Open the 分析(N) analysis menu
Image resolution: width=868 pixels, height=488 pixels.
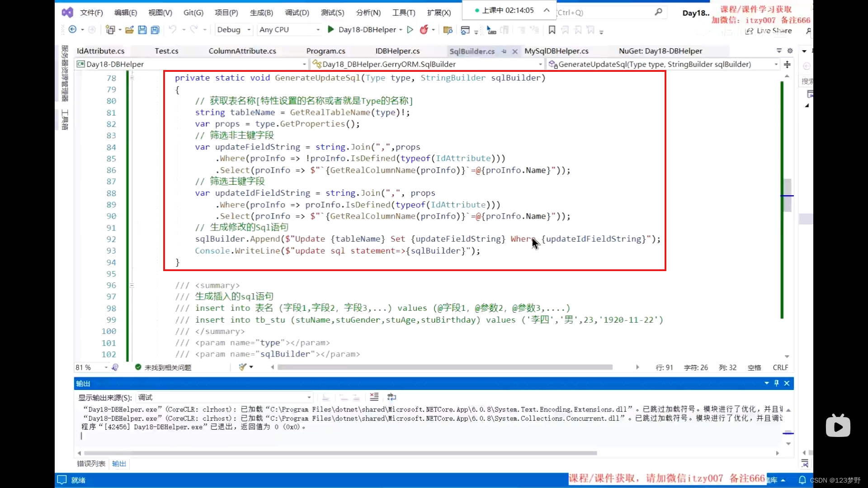point(368,12)
